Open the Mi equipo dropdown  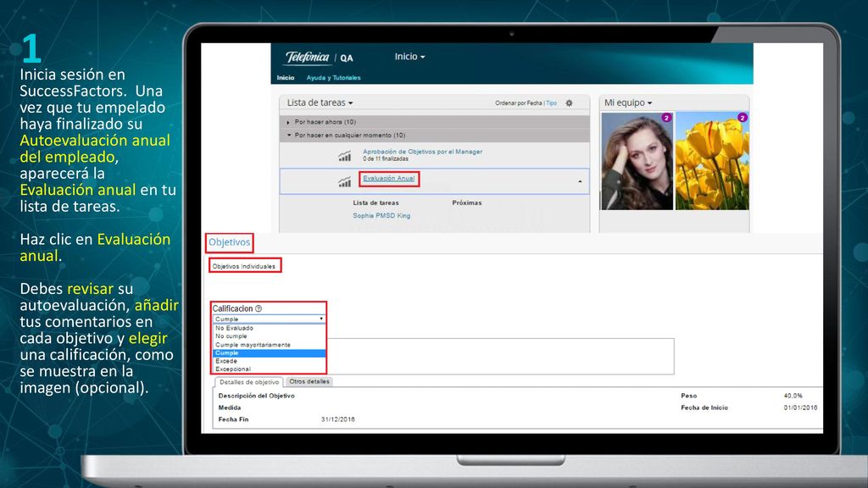[628, 103]
